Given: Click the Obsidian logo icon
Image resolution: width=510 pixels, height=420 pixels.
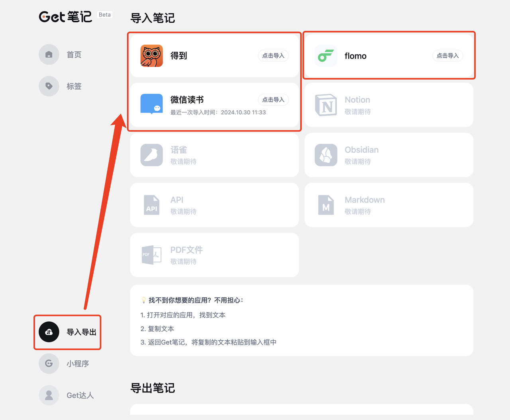Looking at the screenshot, I should point(326,155).
